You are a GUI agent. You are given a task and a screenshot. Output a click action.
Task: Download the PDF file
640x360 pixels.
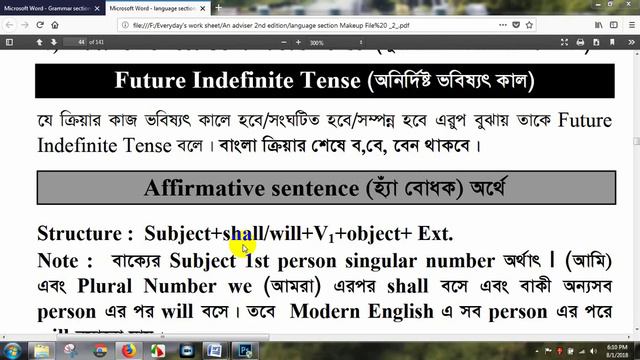(596, 42)
